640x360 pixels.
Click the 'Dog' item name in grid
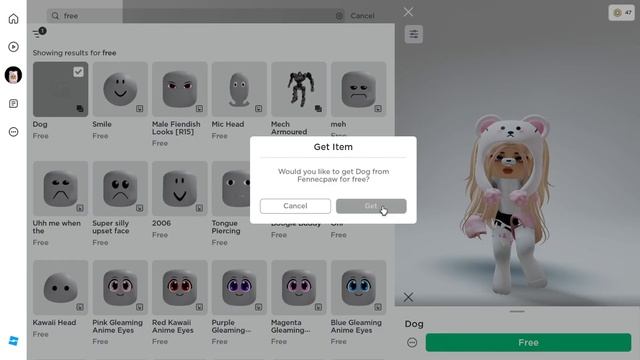(40, 124)
